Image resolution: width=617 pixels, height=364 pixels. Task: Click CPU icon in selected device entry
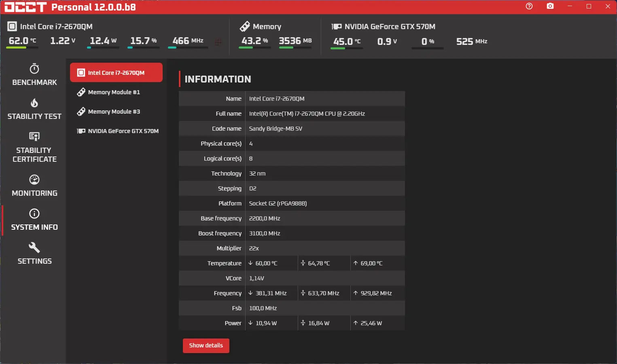point(81,73)
